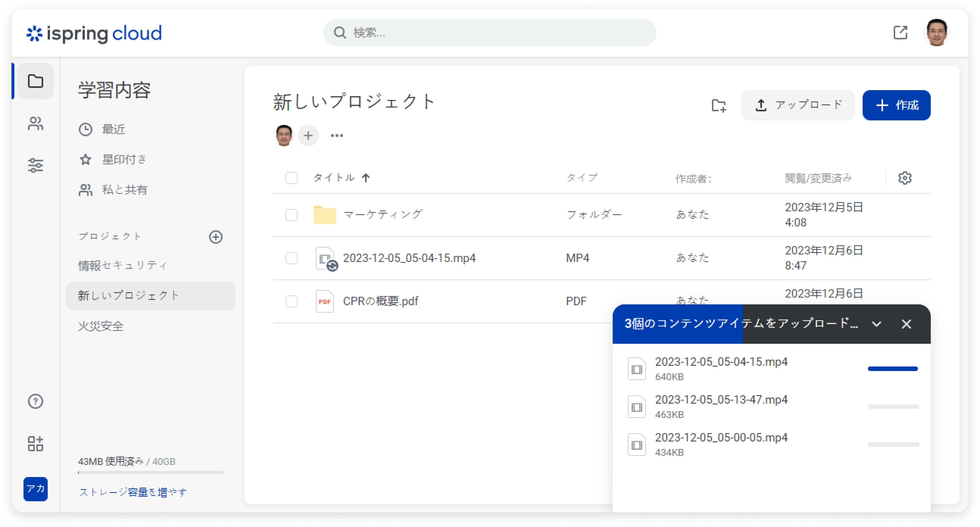Check the マーケティング folder checkbox

(x=291, y=215)
